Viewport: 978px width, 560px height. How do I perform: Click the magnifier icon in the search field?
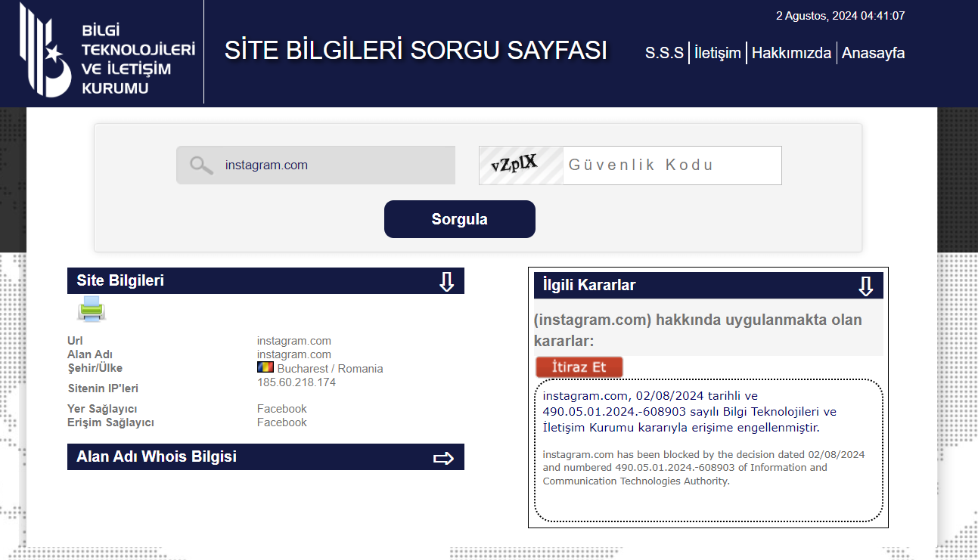click(201, 166)
